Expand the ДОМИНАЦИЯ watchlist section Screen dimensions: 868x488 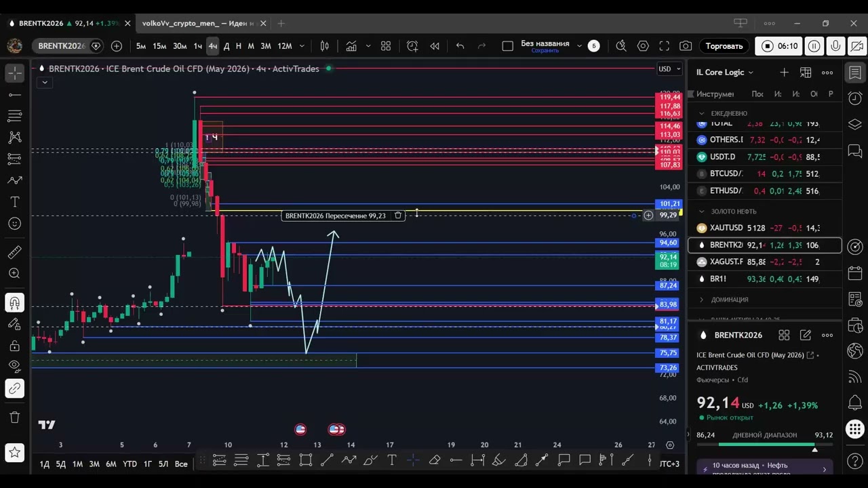pyautogui.click(x=703, y=300)
